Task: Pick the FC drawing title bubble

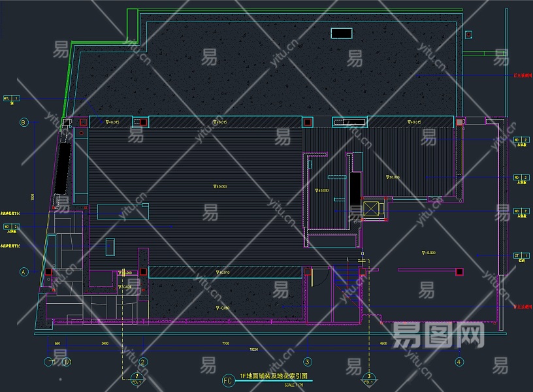Action: tap(228, 380)
